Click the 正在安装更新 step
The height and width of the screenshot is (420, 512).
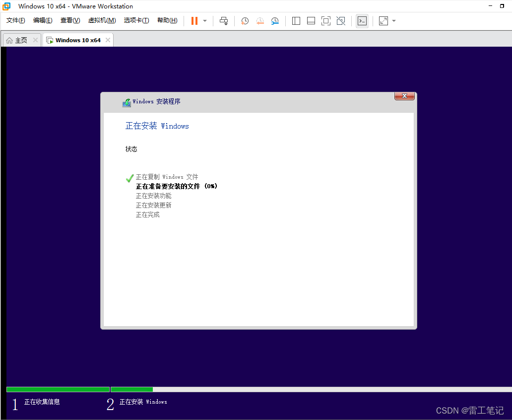153,205
